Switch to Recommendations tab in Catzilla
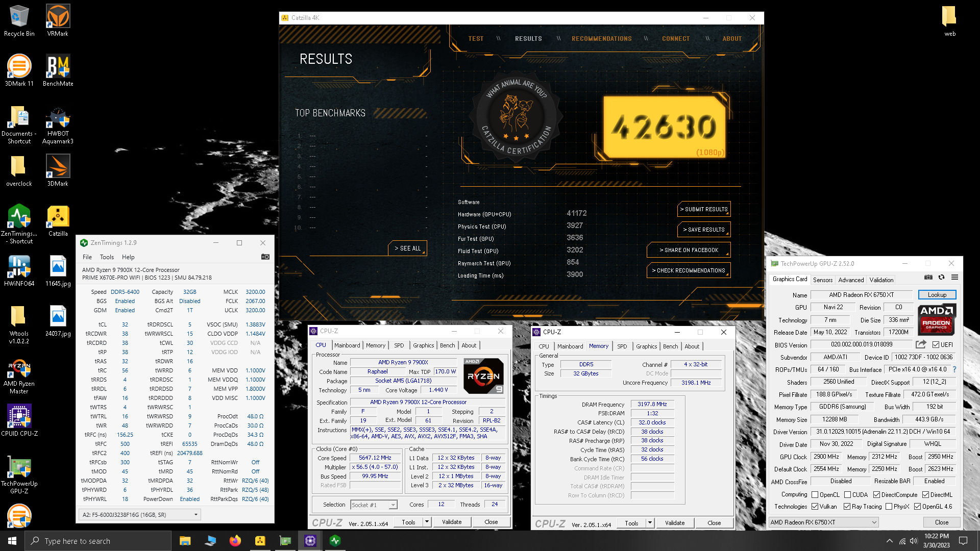 (601, 39)
